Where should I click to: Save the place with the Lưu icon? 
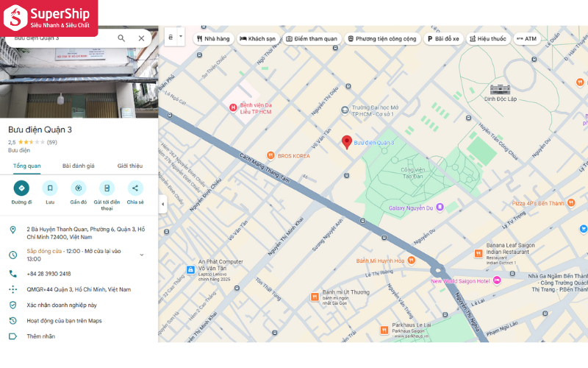(x=50, y=188)
